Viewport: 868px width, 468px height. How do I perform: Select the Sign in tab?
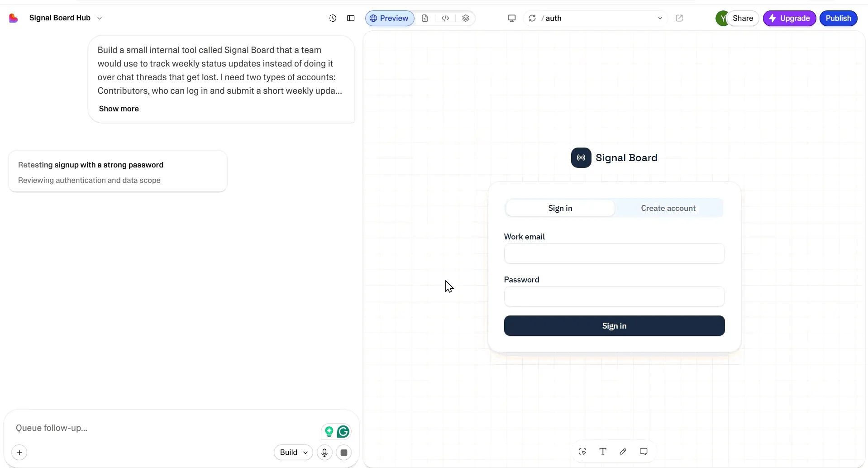(560, 208)
